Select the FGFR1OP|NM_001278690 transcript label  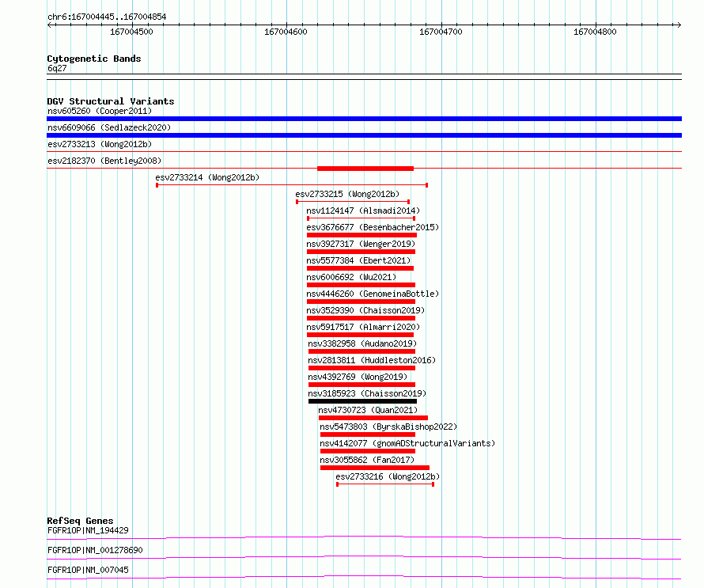pyautogui.click(x=95, y=550)
